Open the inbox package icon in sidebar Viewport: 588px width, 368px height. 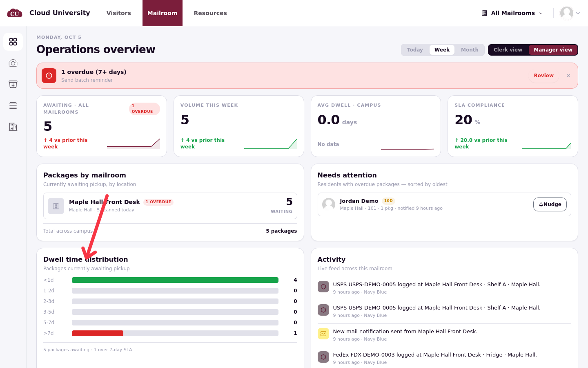[x=13, y=84]
